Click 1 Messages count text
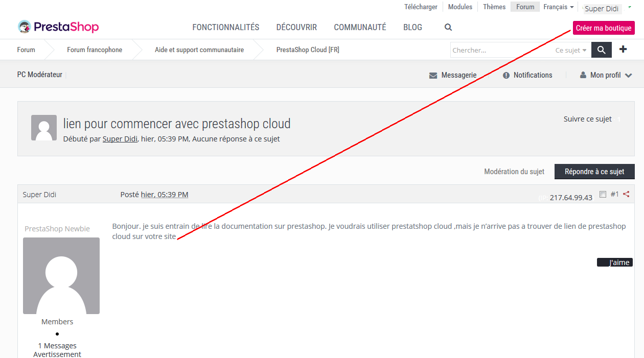Screen dimensions: 644x358 pos(57,346)
